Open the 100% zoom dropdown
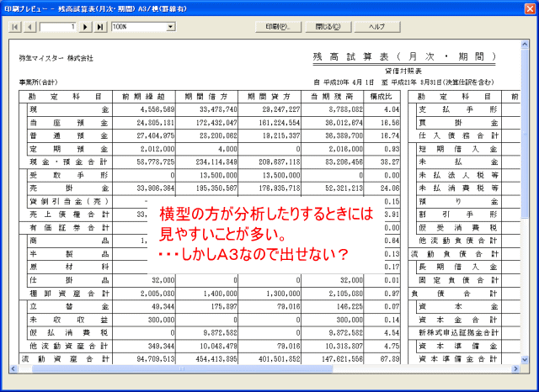The width and height of the screenshot is (539, 392). [x=170, y=27]
